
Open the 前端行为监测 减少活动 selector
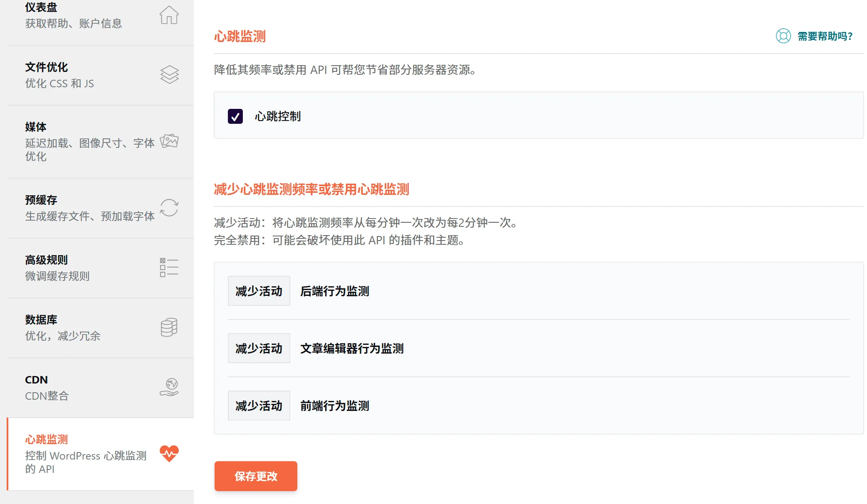coord(259,406)
